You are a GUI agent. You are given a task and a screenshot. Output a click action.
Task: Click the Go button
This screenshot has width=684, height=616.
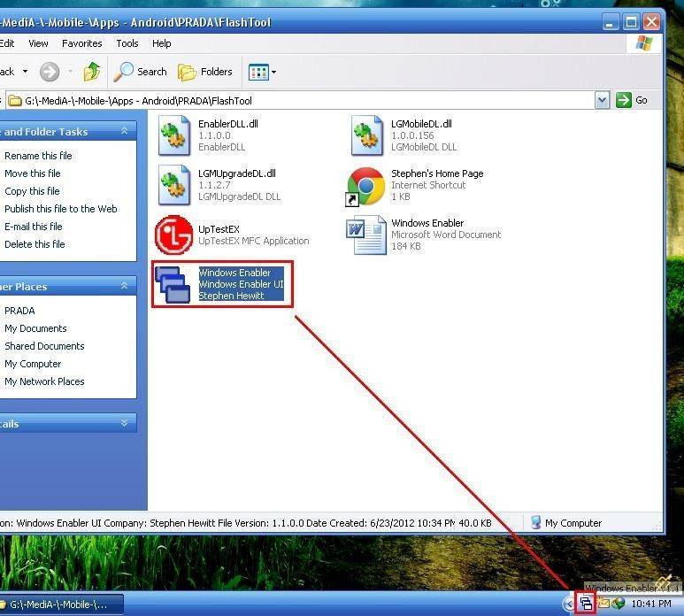(x=632, y=100)
